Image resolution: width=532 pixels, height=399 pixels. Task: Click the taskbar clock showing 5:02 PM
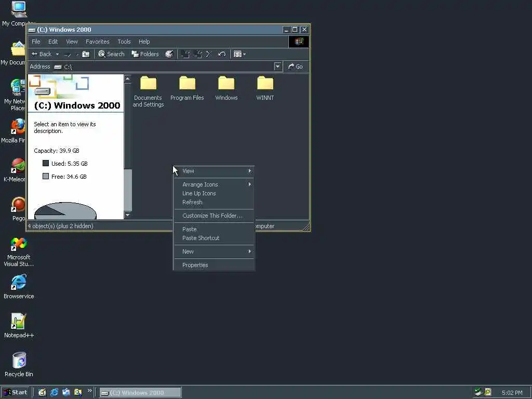click(512, 393)
